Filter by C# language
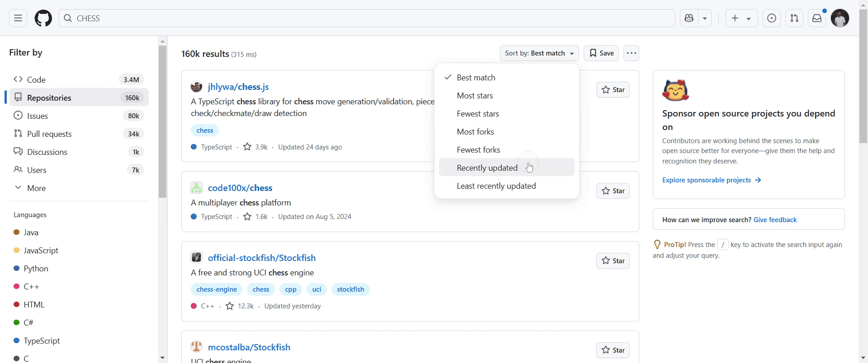Viewport: 868px width, 363px height. [x=28, y=322]
